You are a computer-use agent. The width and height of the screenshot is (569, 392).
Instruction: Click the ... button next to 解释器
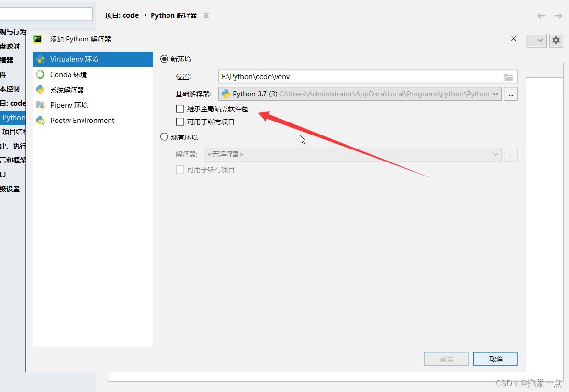point(511,154)
